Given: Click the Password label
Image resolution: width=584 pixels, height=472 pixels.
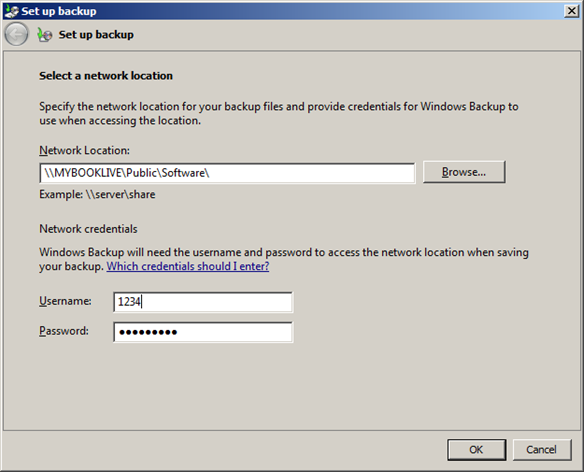Looking at the screenshot, I should point(64,331).
